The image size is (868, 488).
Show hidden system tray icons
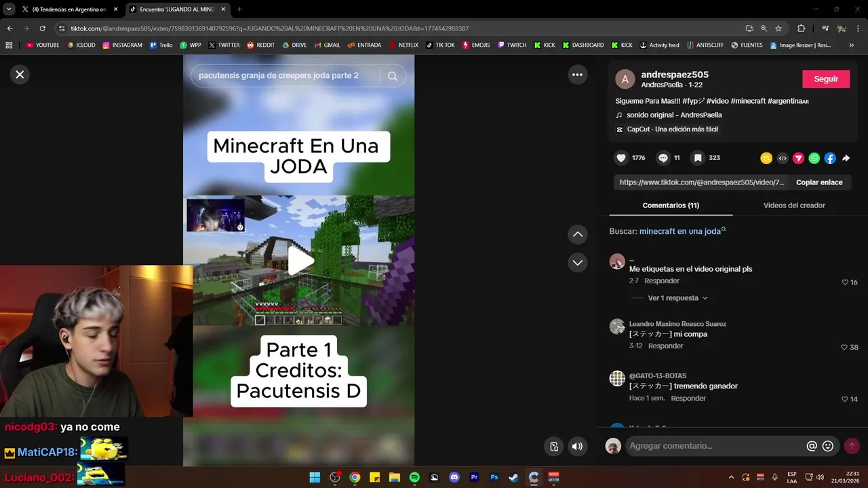coord(730,477)
